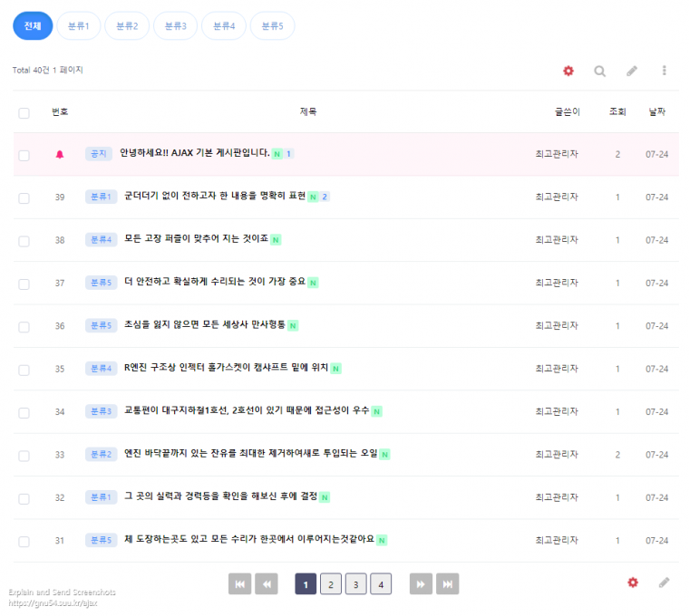Switch to the 분류1 tab
The width and height of the screenshot is (689, 616).
pyautogui.click(x=79, y=26)
